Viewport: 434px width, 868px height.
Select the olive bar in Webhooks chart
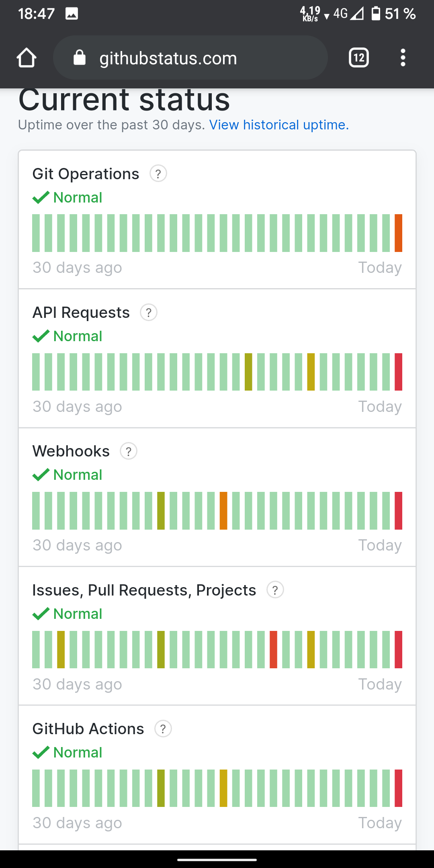pos(161,511)
